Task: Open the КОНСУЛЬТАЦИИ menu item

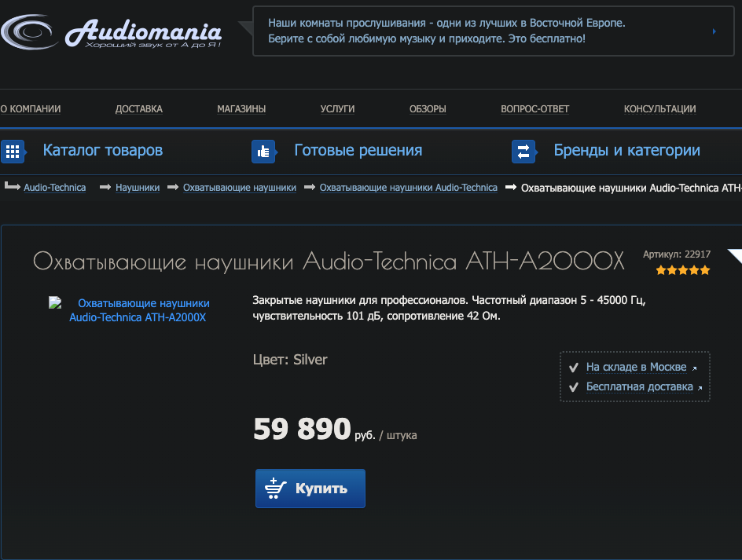Action: pos(659,109)
